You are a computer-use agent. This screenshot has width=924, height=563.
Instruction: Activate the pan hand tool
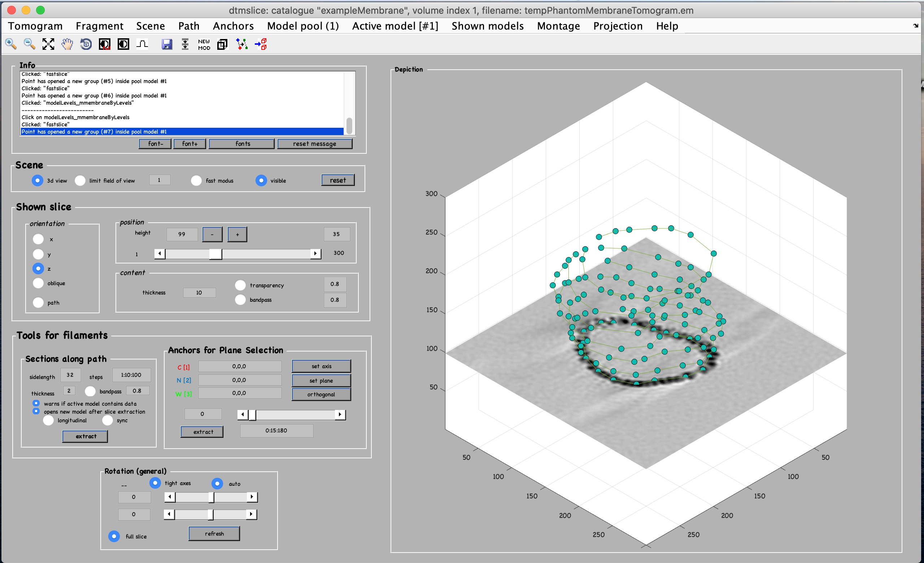67,44
